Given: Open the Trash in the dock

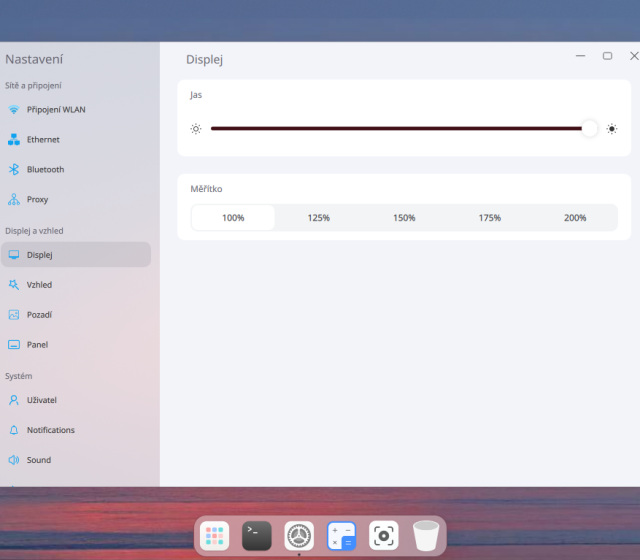Looking at the screenshot, I should click(426, 536).
